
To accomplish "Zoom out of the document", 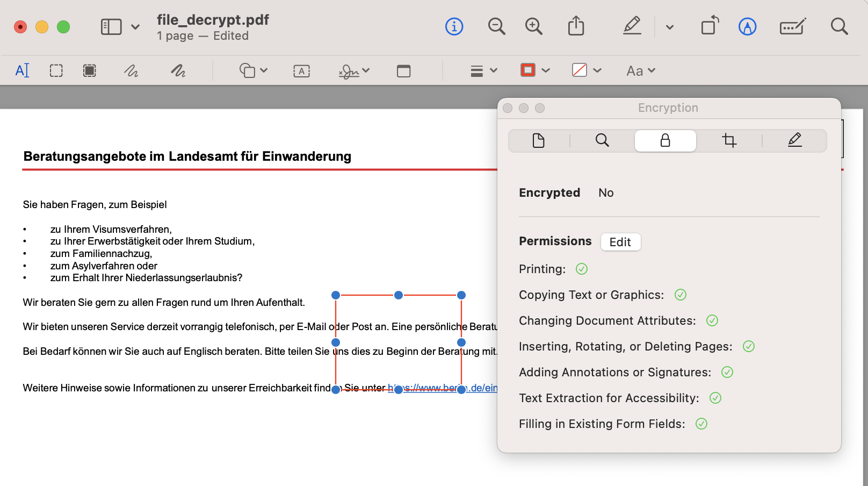I will [497, 26].
